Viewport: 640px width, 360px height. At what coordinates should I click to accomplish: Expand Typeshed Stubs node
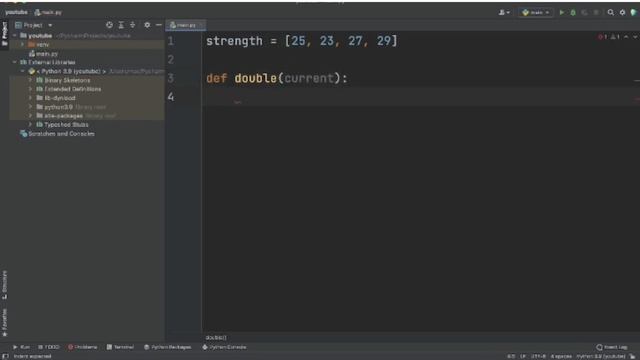(31, 124)
